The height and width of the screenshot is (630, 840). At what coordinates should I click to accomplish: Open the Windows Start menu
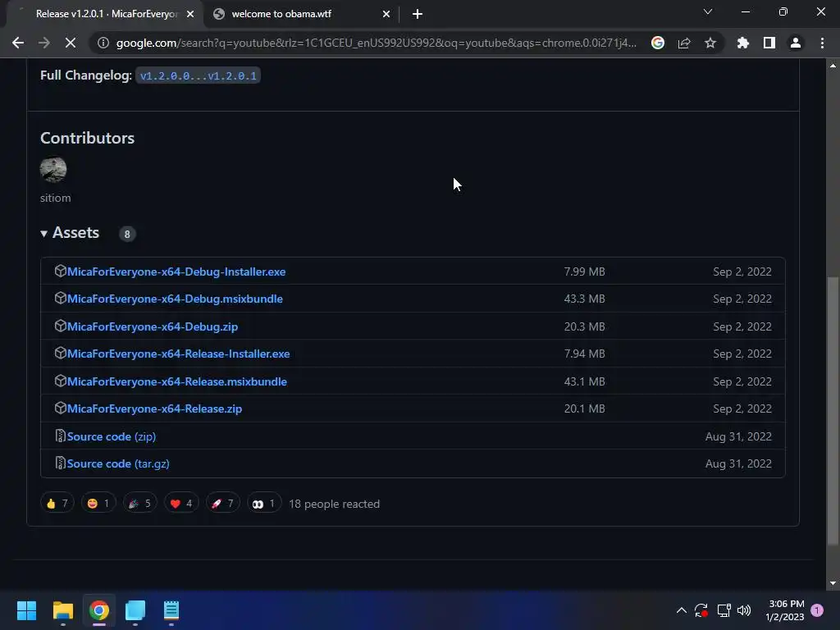(x=26, y=610)
